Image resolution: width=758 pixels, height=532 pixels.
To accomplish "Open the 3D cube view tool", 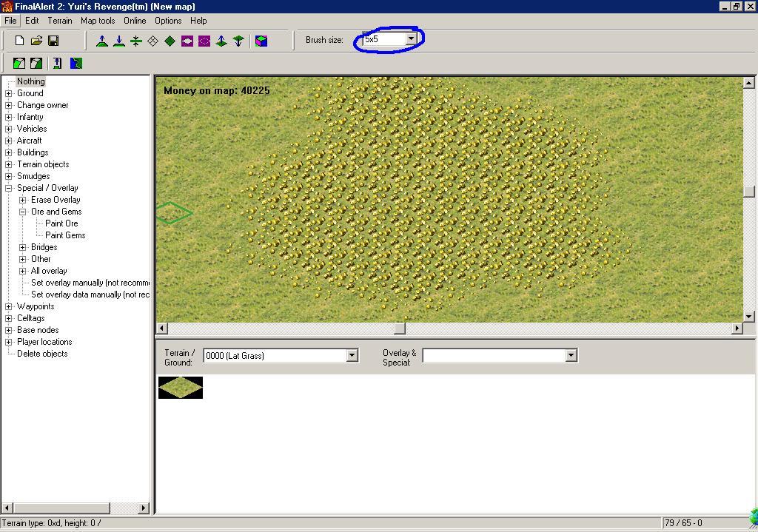I will 261,41.
